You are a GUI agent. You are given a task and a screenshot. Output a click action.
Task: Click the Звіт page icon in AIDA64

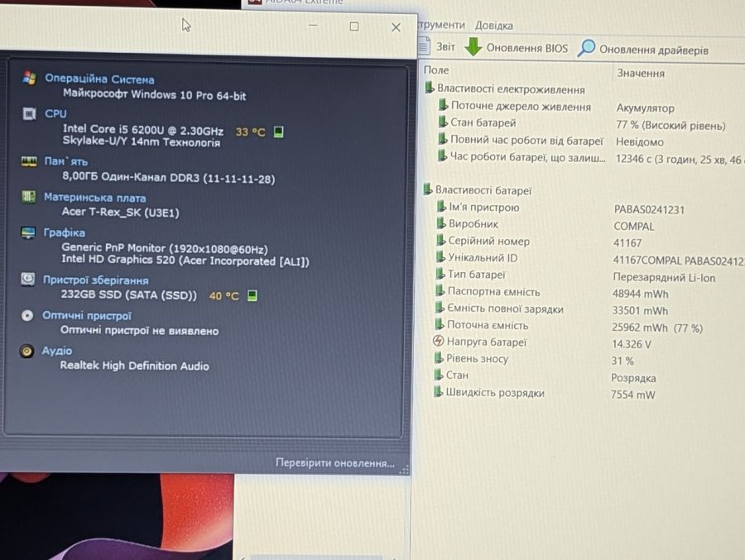(x=424, y=45)
